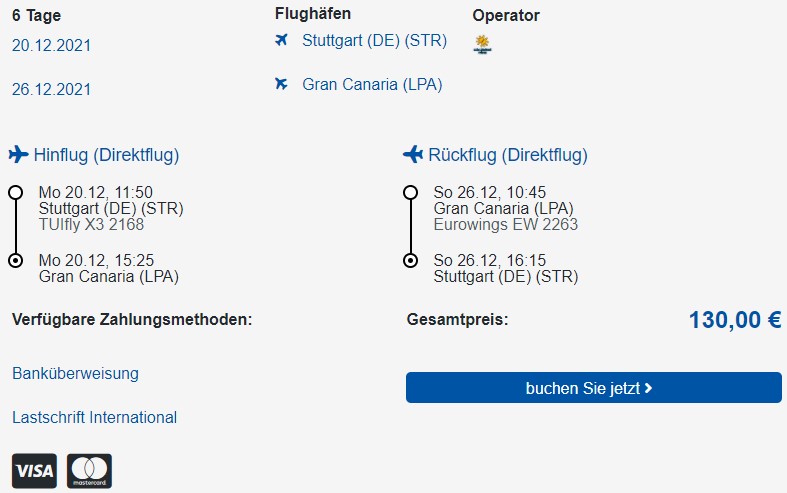The width and height of the screenshot is (787, 493).
Task: Click the departure plane icon beside Stuttgart
Action: (x=282, y=40)
